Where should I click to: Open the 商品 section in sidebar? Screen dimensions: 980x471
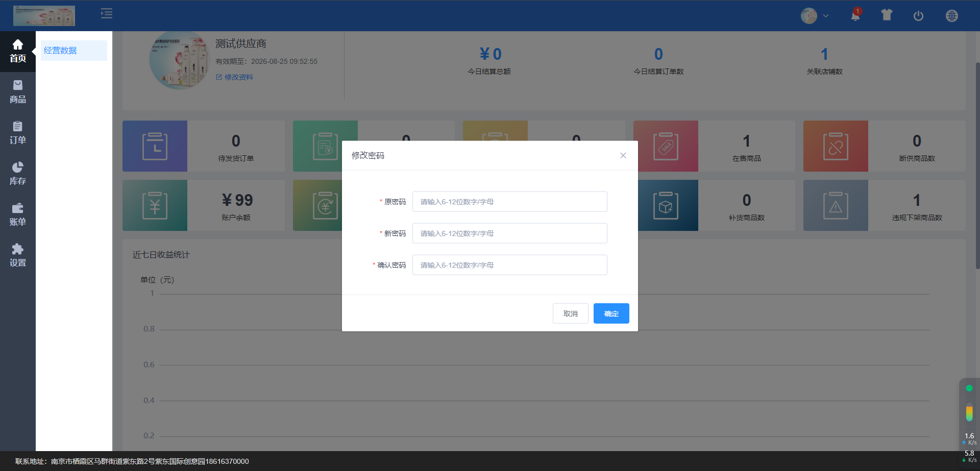click(x=18, y=92)
